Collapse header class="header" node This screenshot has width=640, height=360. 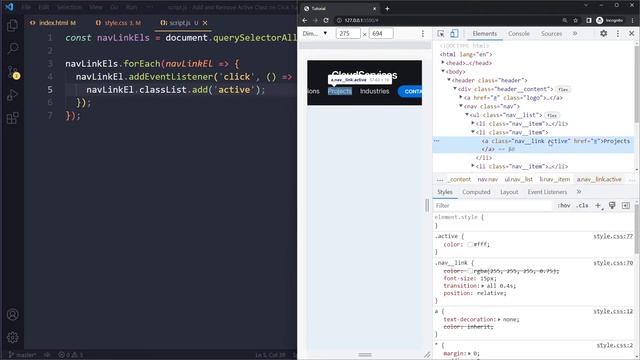[x=449, y=80]
